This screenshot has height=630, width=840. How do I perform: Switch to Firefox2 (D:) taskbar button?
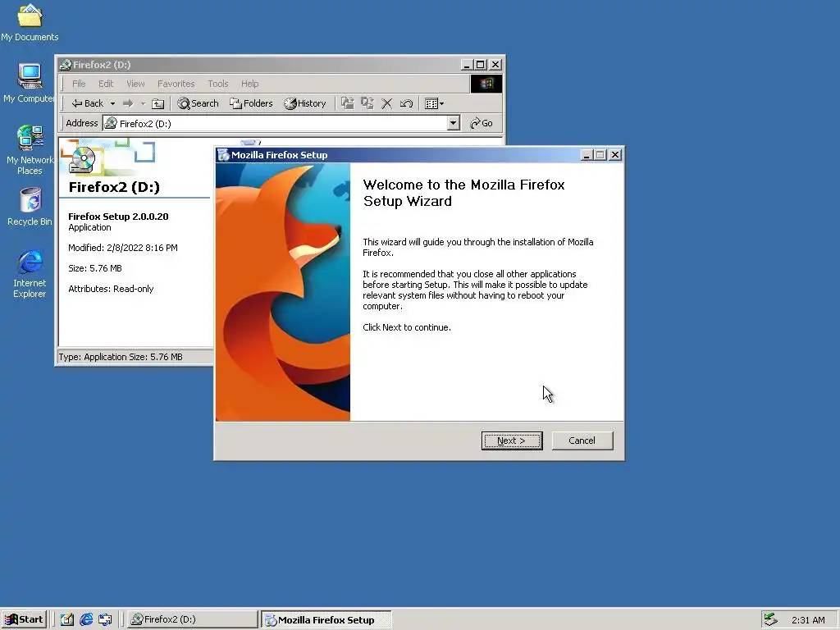[192, 619]
